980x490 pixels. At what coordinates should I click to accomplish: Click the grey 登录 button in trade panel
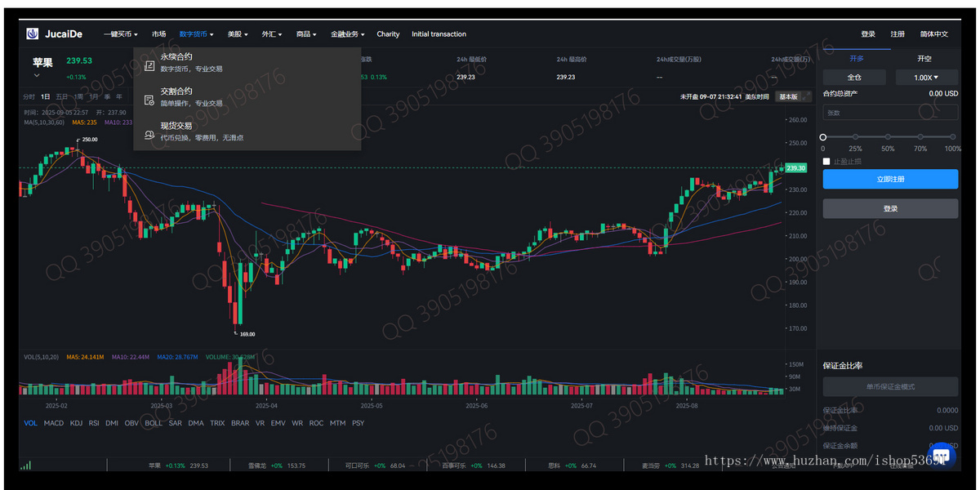pos(890,208)
